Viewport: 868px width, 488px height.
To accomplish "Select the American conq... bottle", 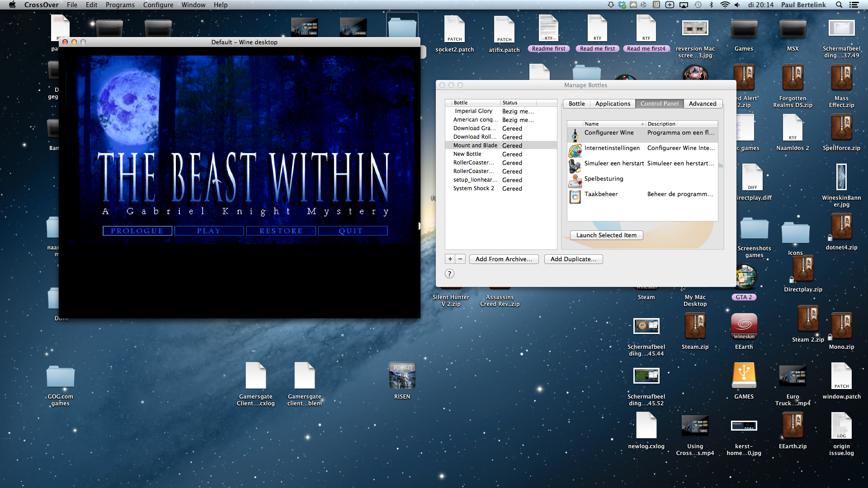I will [501, 120].
